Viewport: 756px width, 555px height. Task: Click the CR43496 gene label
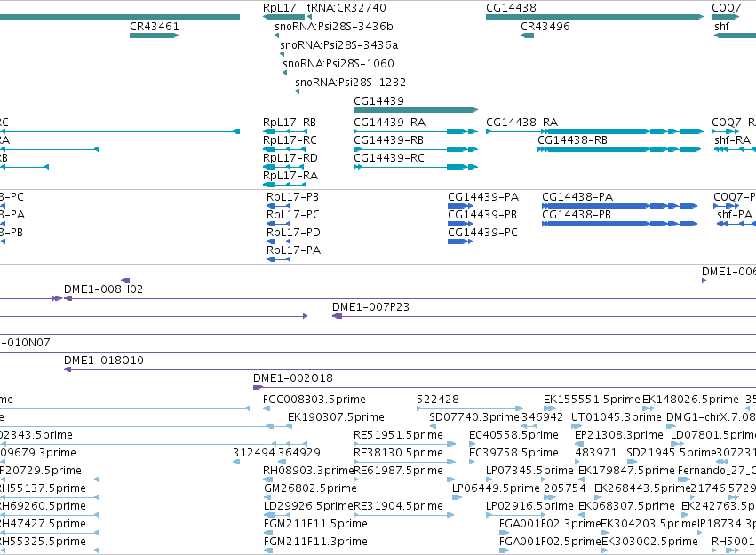545,27
